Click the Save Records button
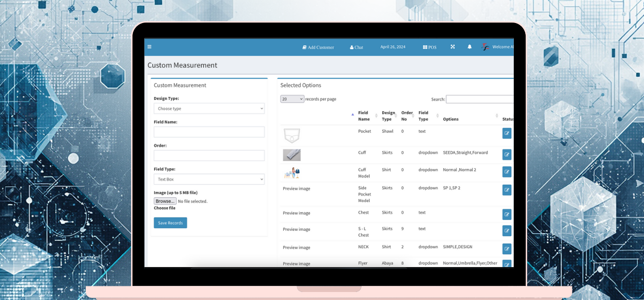 170,223
